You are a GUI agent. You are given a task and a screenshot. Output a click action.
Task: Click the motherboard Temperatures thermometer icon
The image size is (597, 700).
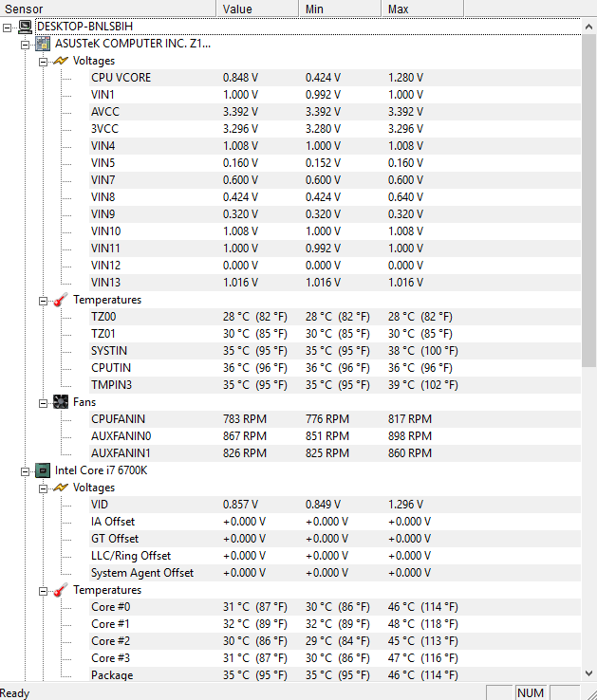point(61,300)
